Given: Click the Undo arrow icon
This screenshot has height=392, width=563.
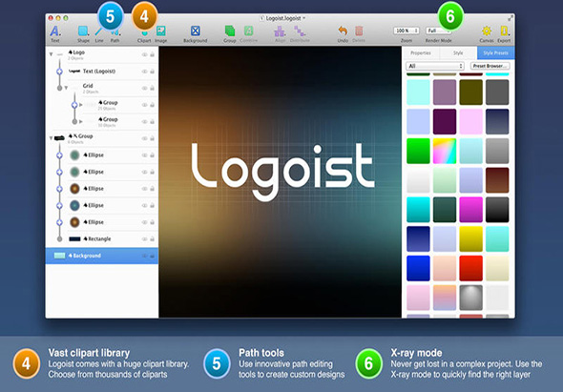Looking at the screenshot, I should [343, 31].
